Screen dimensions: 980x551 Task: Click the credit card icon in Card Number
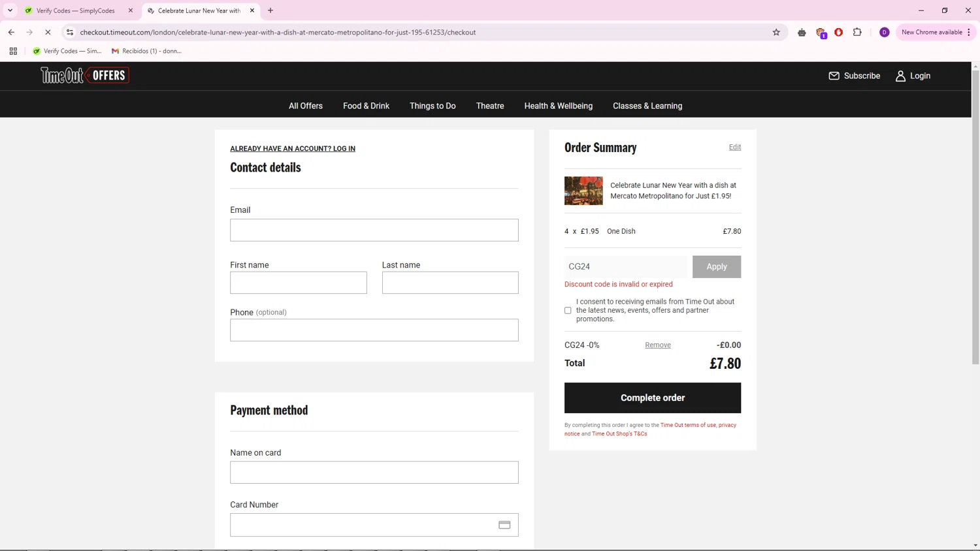pyautogui.click(x=504, y=525)
